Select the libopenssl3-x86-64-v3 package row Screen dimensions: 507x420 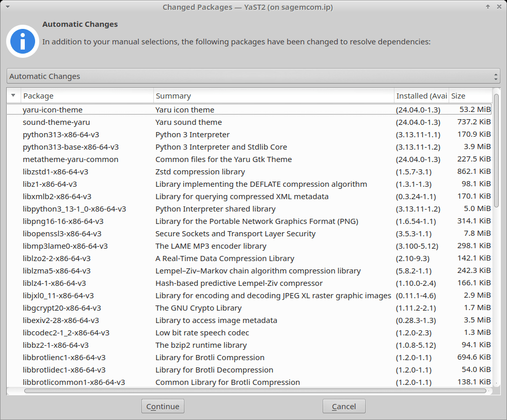pos(61,234)
